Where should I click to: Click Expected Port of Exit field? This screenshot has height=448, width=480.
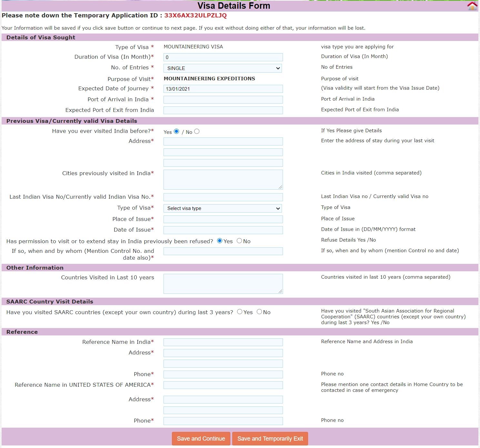(x=223, y=110)
